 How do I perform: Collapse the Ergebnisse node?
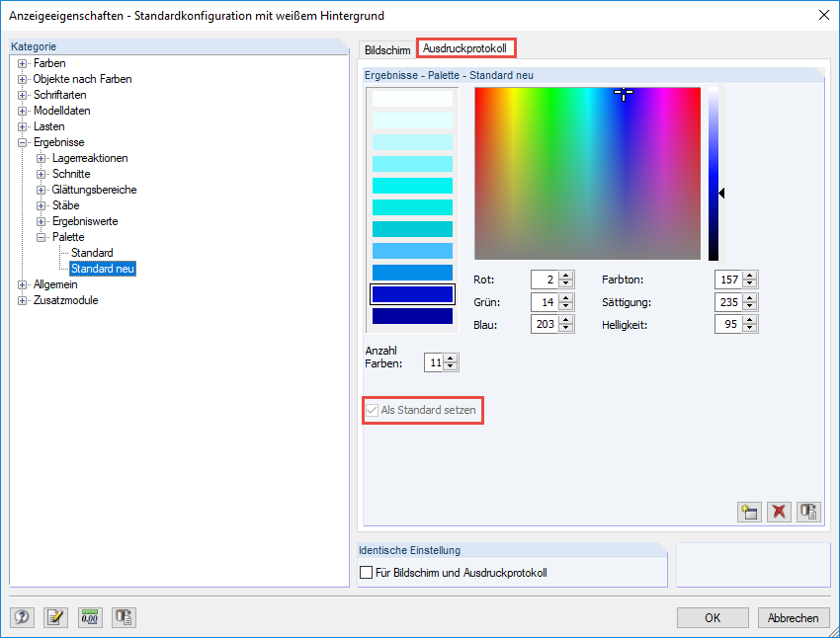coord(22,142)
